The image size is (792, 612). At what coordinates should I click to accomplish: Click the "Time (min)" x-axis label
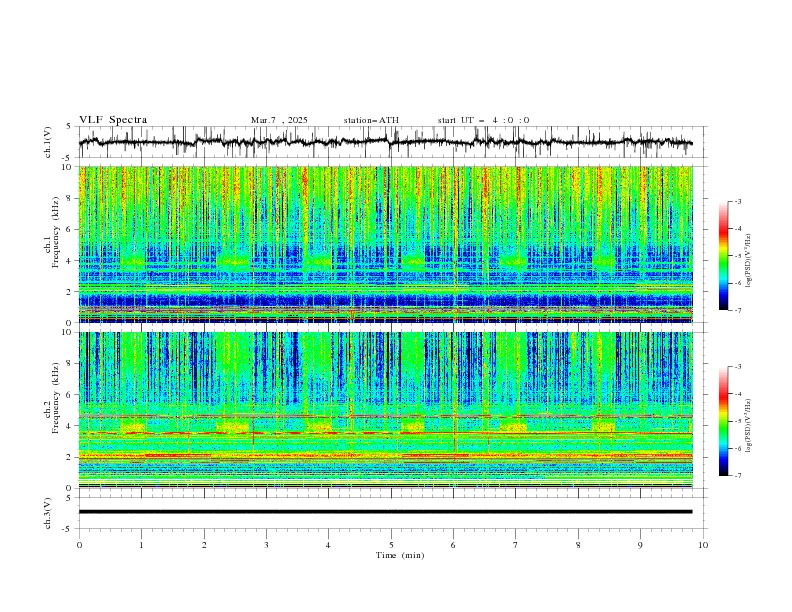pos(400,555)
